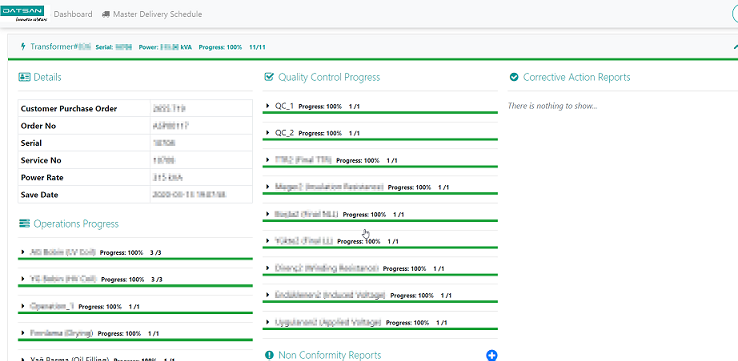Click the green progress bar under QC_1
738x361 pixels.
pos(380,112)
